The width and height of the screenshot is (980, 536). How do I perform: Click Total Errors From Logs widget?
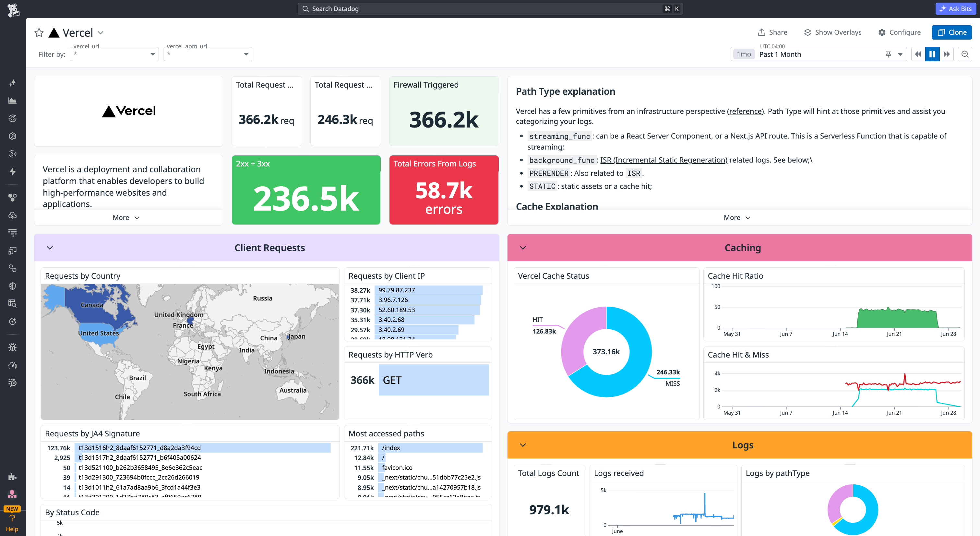click(x=444, y=189)
